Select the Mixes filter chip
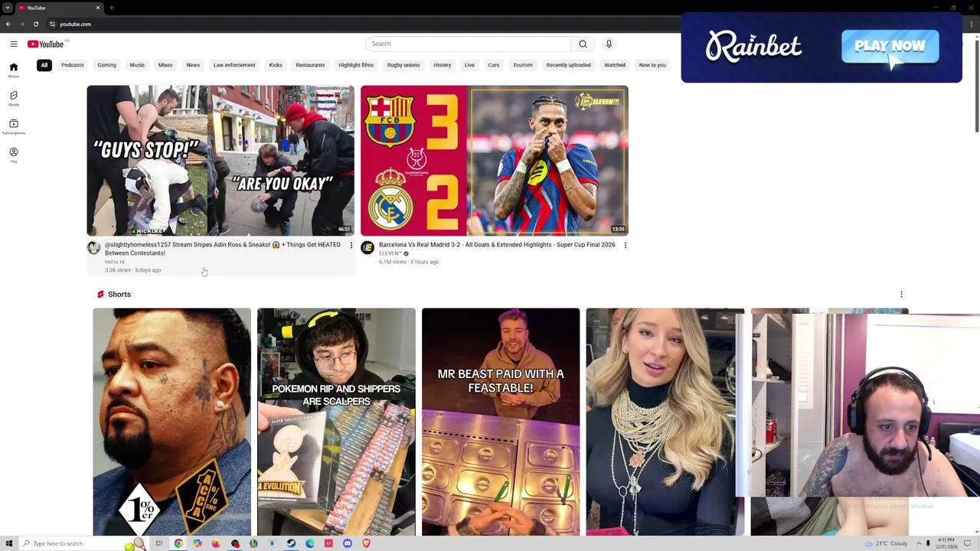 point(165,65)
